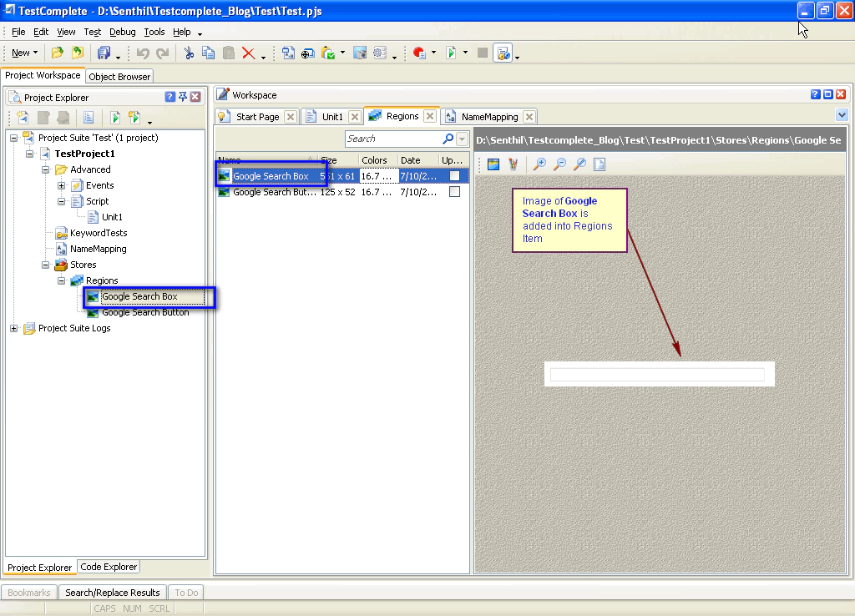
Task: Click the red X delete icon
Action: point(248,53)
